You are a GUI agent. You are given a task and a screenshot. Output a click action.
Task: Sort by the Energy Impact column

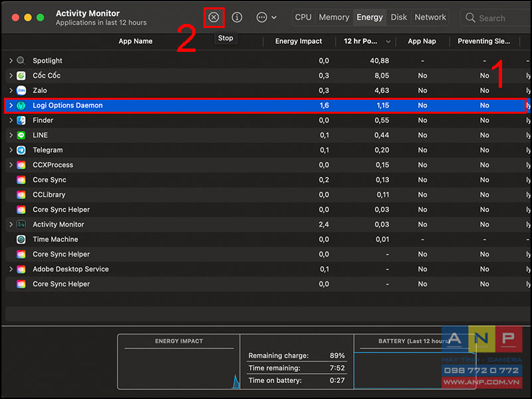299,41
